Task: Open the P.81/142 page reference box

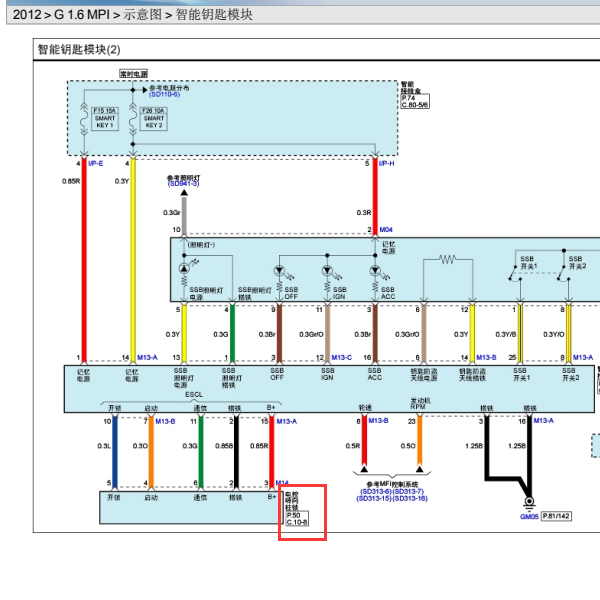Action: coord(556,516)
